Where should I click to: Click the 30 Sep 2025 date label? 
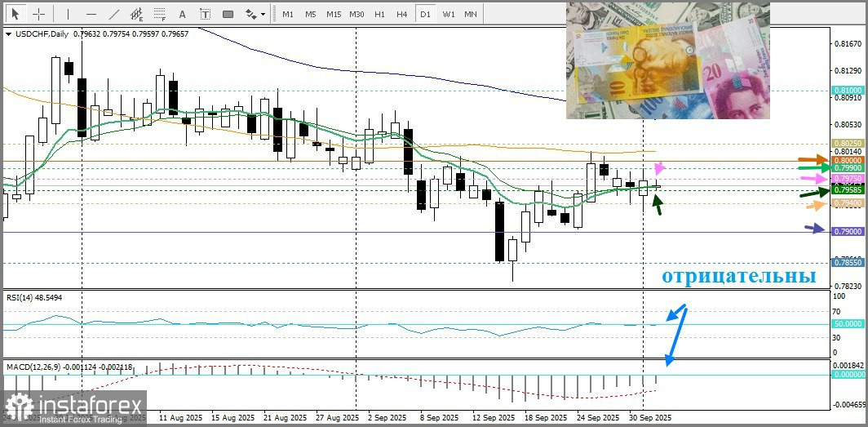[x=652, y=417]
